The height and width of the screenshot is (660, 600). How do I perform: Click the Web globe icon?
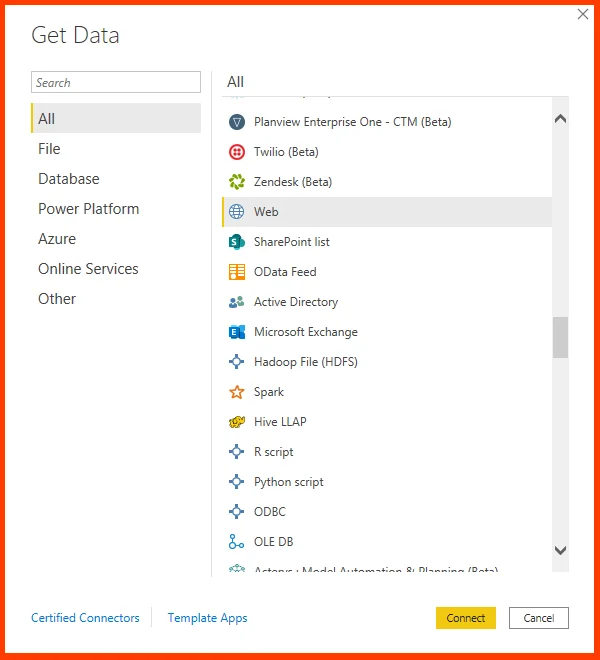click(237, 212)
